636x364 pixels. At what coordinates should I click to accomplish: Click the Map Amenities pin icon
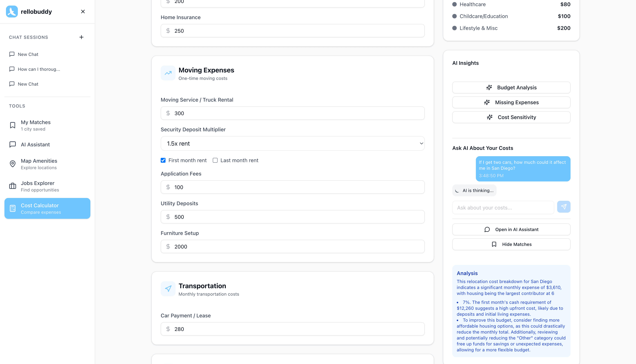click(x=12, y=164)
